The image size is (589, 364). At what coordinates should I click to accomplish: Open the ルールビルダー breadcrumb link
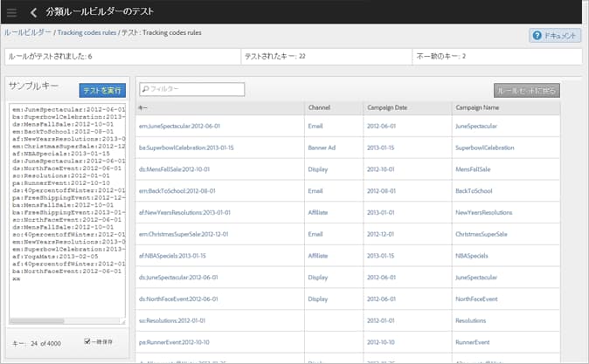pyautogui.click(x=28, y=32)
